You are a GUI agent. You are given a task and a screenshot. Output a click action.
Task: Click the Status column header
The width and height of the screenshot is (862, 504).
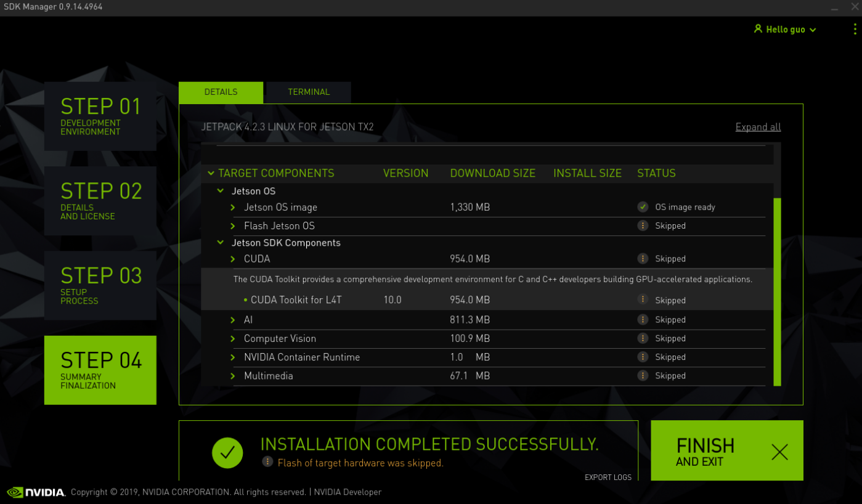point(656,173)
